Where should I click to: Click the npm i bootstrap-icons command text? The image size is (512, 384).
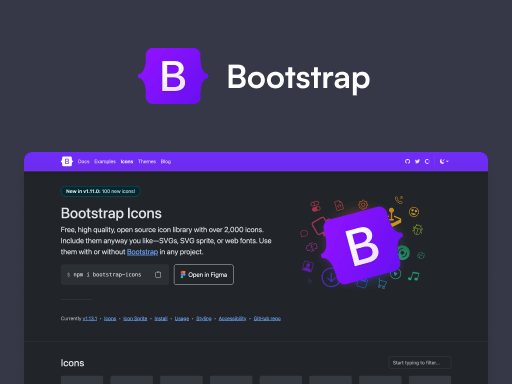click(107, 275)
